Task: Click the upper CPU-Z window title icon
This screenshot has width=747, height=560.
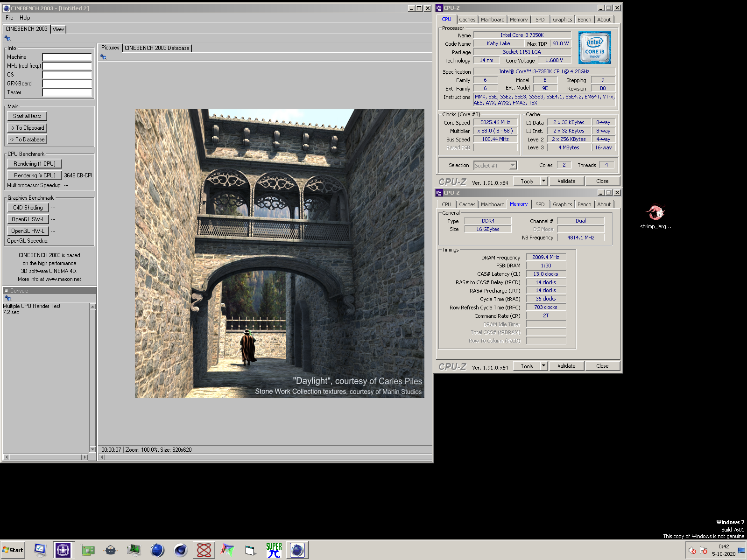Action: 439,8
